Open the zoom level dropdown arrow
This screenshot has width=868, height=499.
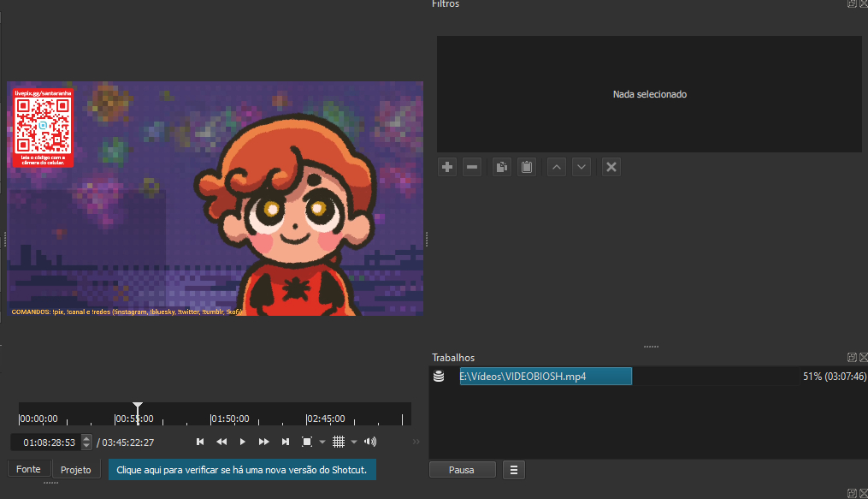(322, 443)
